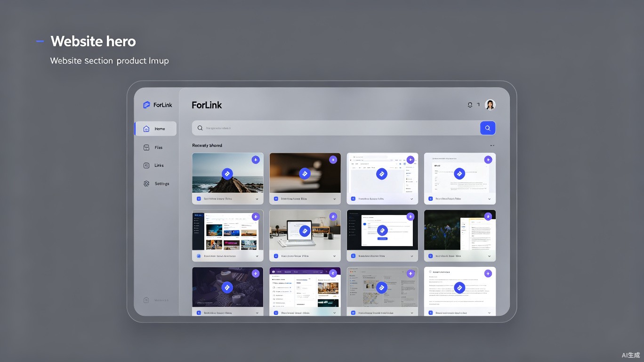The image size is (644, 362).
Task: Click the purple plus button on coffee cups card
Action: pyautogui.click(x=256, y=273)
